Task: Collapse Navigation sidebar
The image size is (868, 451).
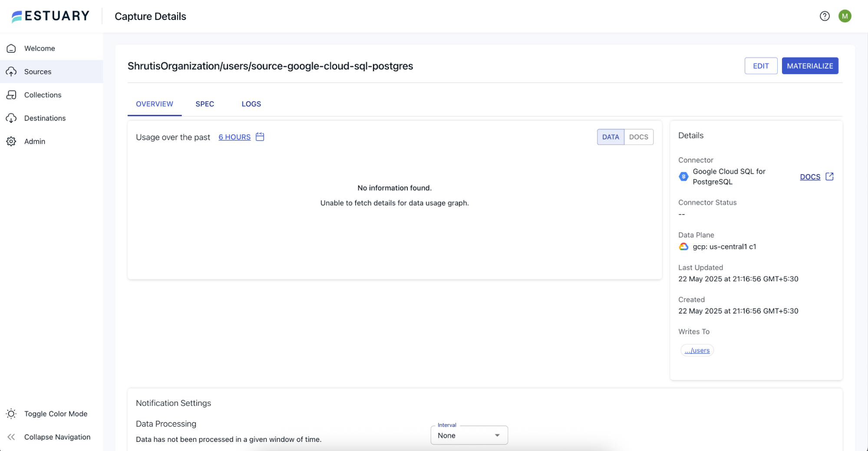Action: 51,437
